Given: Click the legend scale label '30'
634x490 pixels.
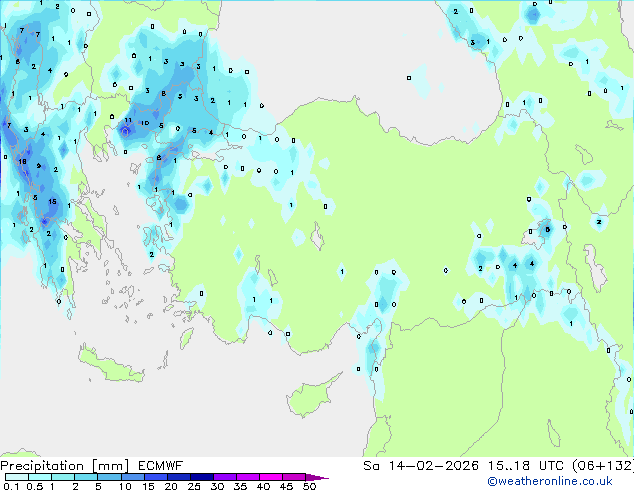Looking at the screenshot, I should [x=217, y=486].
